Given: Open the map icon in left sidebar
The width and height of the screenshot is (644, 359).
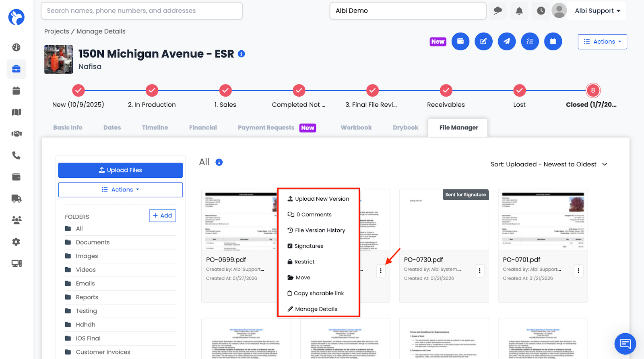Looking at the screenshot, I should pyautogui.click(x=16, y=112).
